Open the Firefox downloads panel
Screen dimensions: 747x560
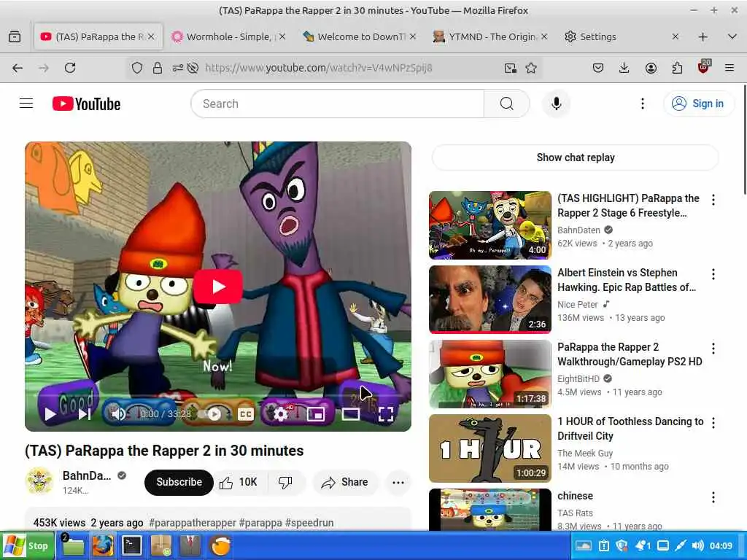pos(624,68)
